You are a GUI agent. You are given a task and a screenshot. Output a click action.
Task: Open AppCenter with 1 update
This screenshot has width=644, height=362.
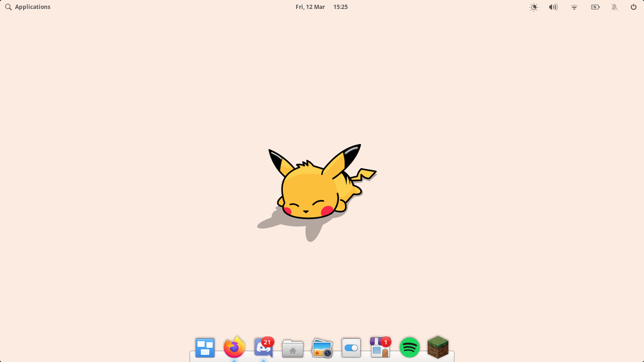[380, 347]
